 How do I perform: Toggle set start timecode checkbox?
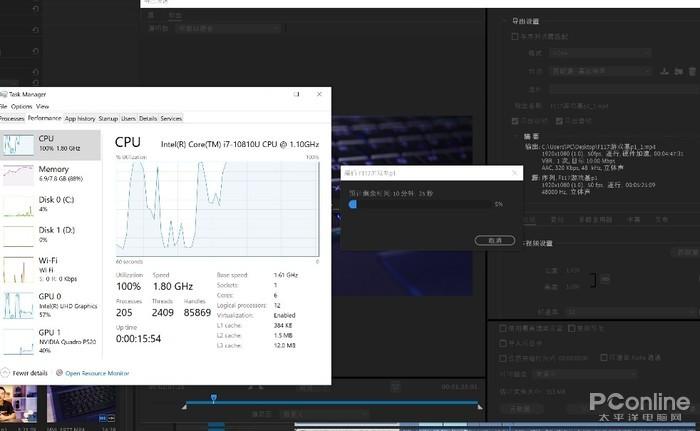coord(503,358)
